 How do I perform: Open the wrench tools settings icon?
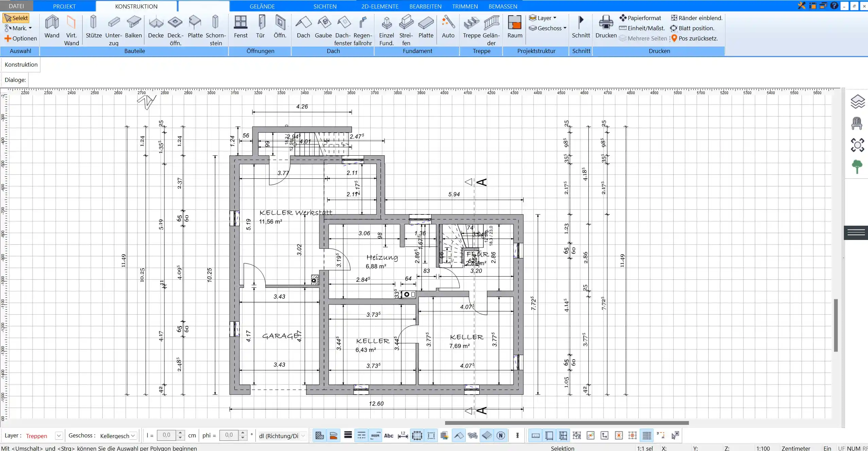pos(802,5)
